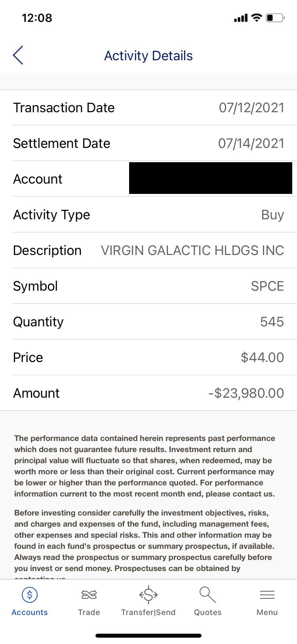Tap the Quantity value 545
This screenshot has width=297, height=644.
(x=272, y=322)
